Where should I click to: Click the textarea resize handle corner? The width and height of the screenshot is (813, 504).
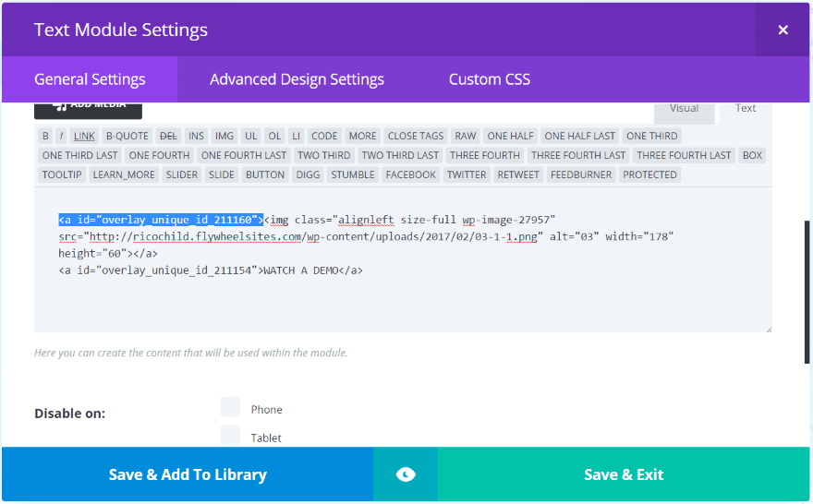[767, 328]
